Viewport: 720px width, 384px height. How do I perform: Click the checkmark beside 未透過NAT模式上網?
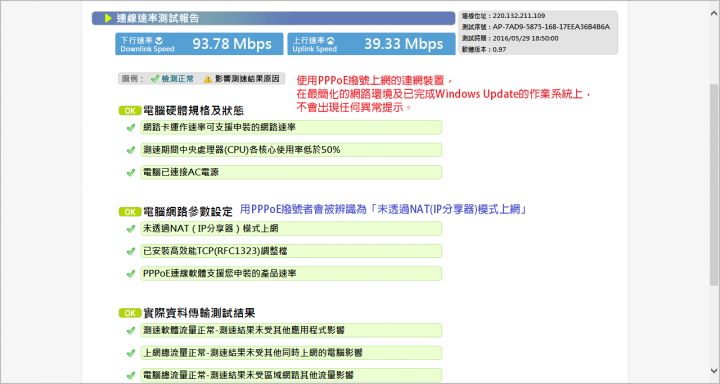coord(130,229)
